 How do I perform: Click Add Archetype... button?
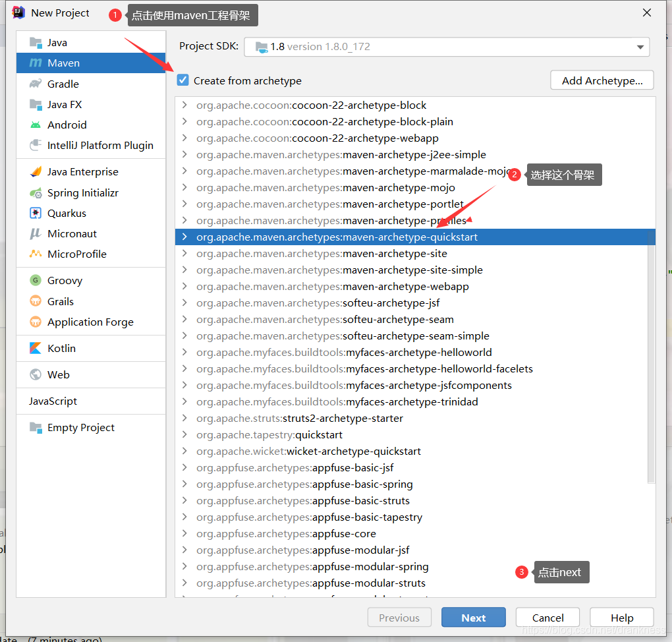(602, 80)
